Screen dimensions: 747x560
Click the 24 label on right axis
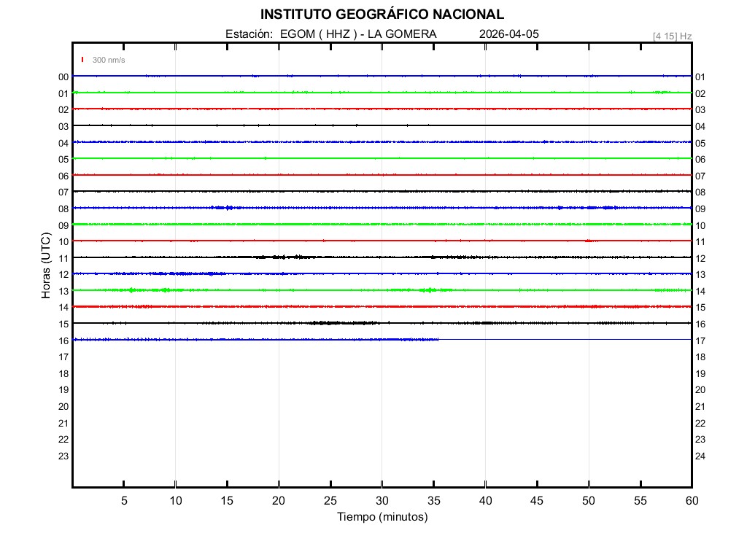tap(700, 456)
